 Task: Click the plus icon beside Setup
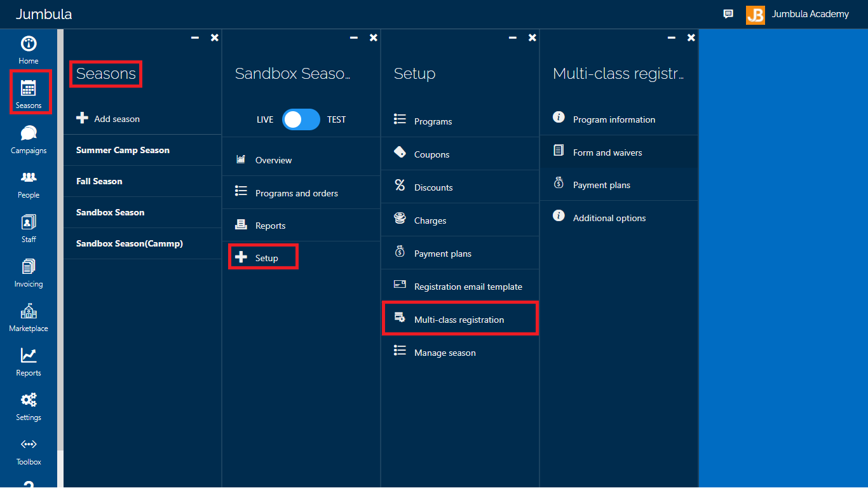tap(241, 257)
